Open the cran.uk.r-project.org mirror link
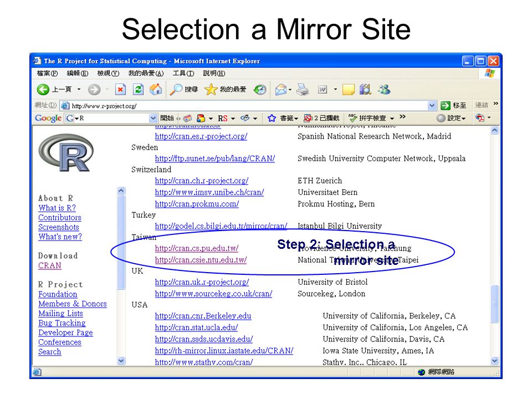 pos(202,282)
